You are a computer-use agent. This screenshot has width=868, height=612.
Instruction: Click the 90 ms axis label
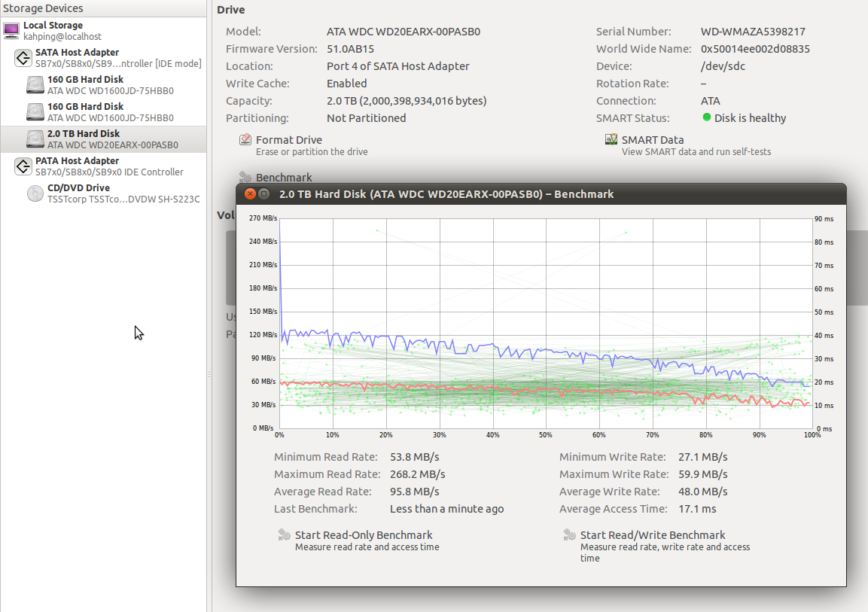(x=824, y=219)
